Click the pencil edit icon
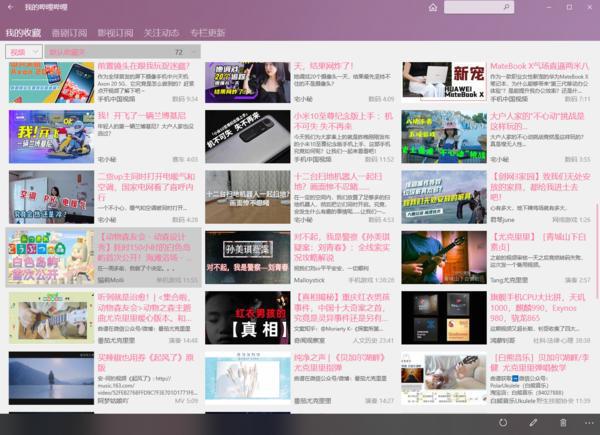This screenshot has width=600, height=435. click(533, 424)
